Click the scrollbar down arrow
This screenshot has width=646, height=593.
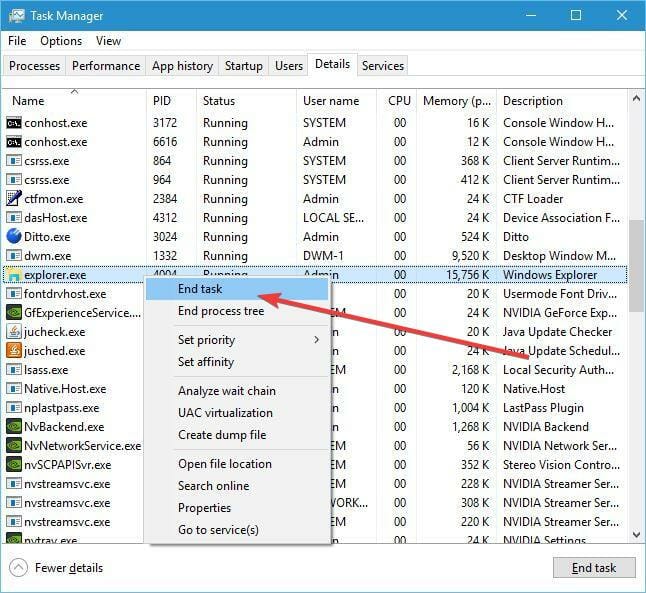click(x=637, y=534)
